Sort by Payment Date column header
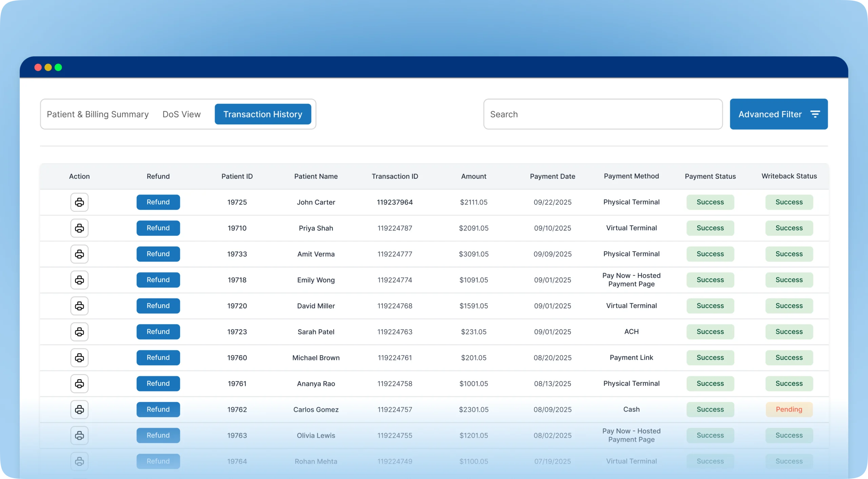The height and width of the screenshot is (479, 868). [552, 176]
